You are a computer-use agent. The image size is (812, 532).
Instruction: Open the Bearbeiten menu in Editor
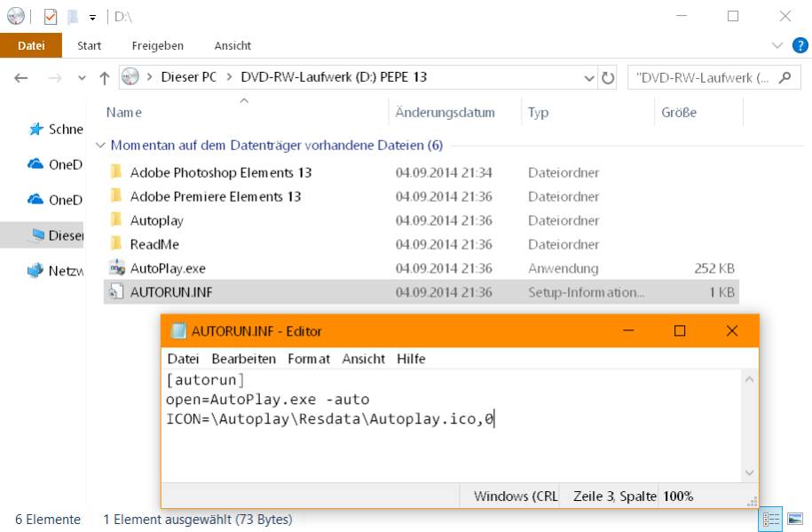[243, 359]
